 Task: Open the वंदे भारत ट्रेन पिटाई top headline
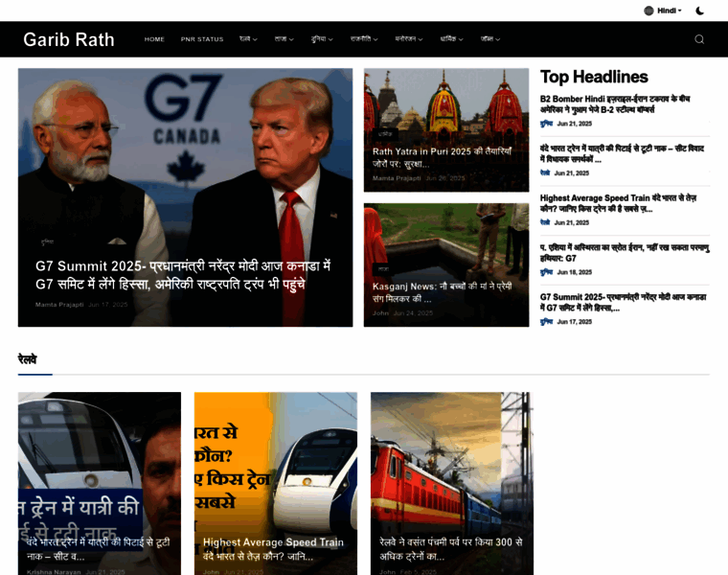coord(622,153)
